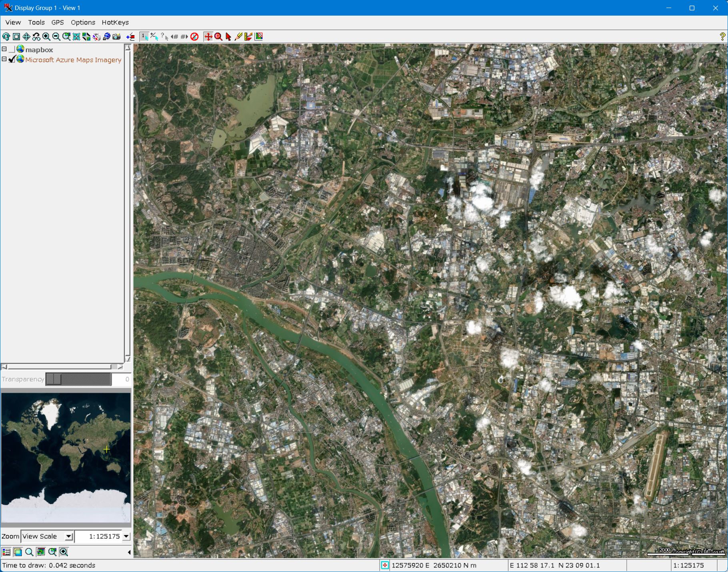The image size is (728, 572).
Task: Click the zoom in magnifier toolbar icon
Action: click(x=46, y=37)
